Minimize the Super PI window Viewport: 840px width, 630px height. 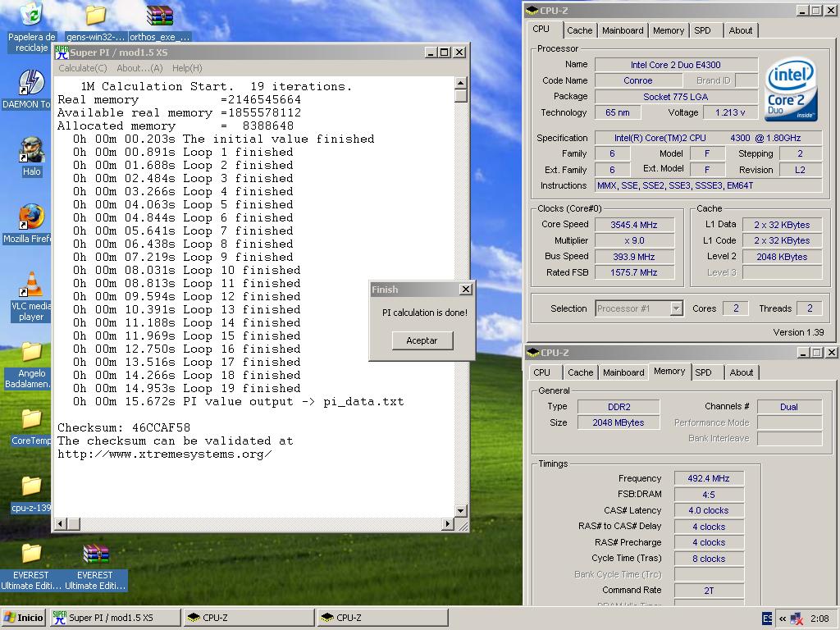pos(431,52)
